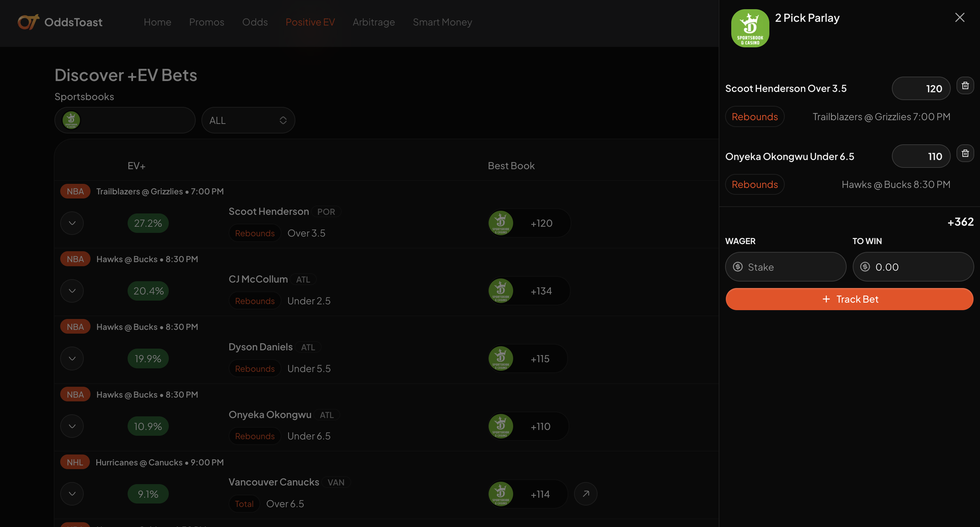Screen dimensions: 980x527
Task: Expand the Dyson Daniels bet row
Action: click(x=72, y=358)
